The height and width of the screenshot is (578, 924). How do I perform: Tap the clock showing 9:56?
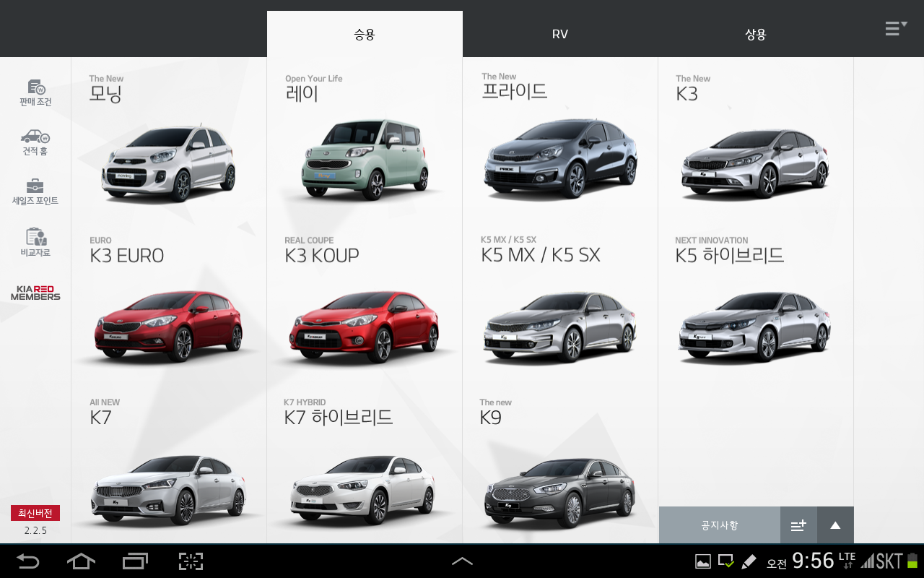[x=814, y=561]
